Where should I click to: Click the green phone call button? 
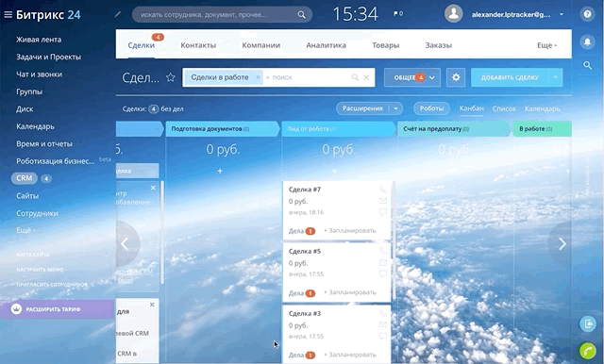[x=587, y=351]
